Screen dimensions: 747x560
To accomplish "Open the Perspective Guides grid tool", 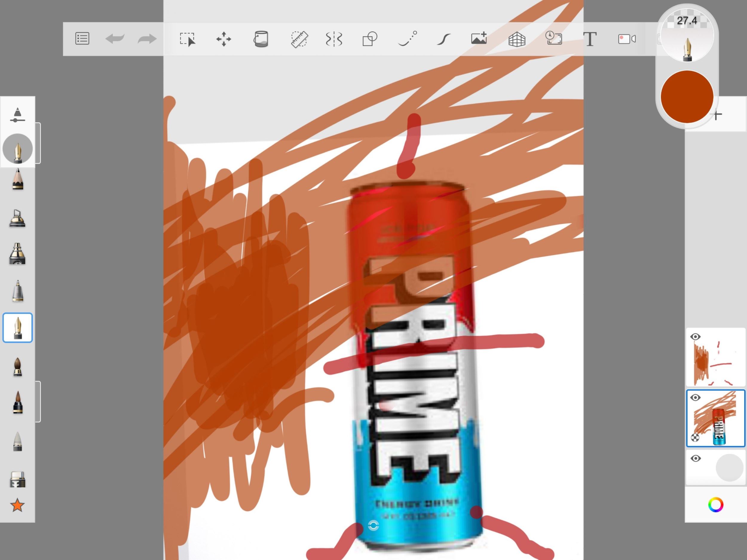I will tap(517, 39).
